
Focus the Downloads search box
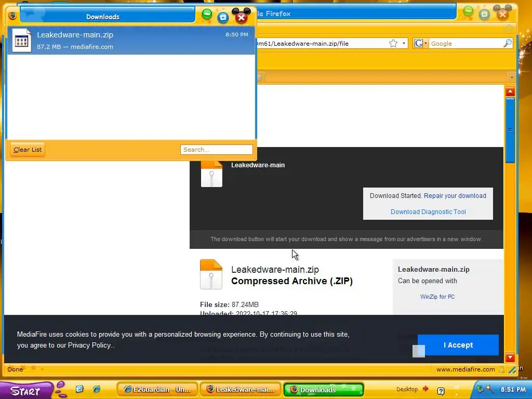[217, 150]
